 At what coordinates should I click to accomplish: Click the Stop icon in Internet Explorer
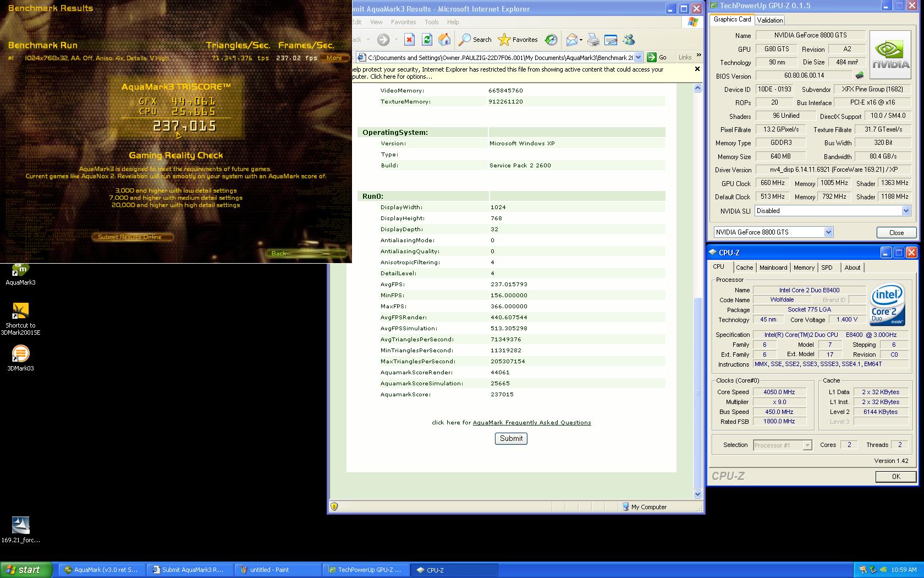tap(409, 40)
